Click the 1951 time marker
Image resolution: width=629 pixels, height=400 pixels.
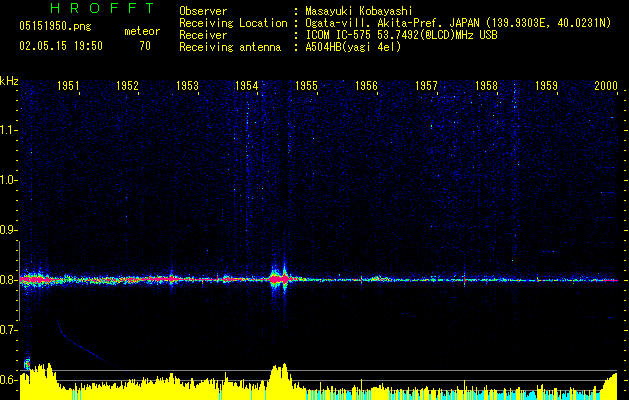coord(68,86)
